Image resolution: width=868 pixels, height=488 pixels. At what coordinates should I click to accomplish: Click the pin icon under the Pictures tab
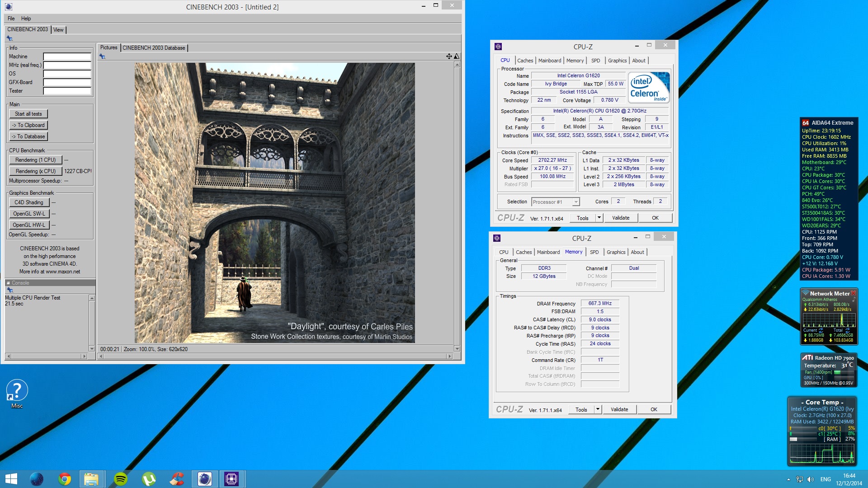(x=102, y=56)
